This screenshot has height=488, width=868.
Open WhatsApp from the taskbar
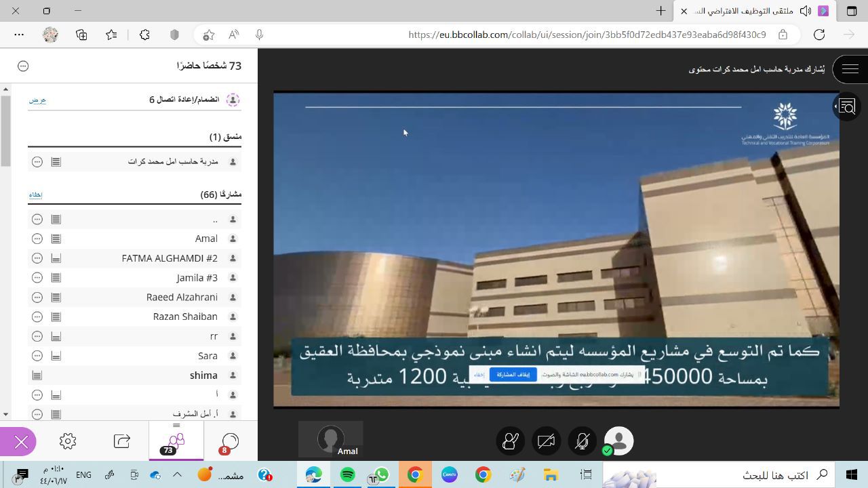tap(380, 474)
